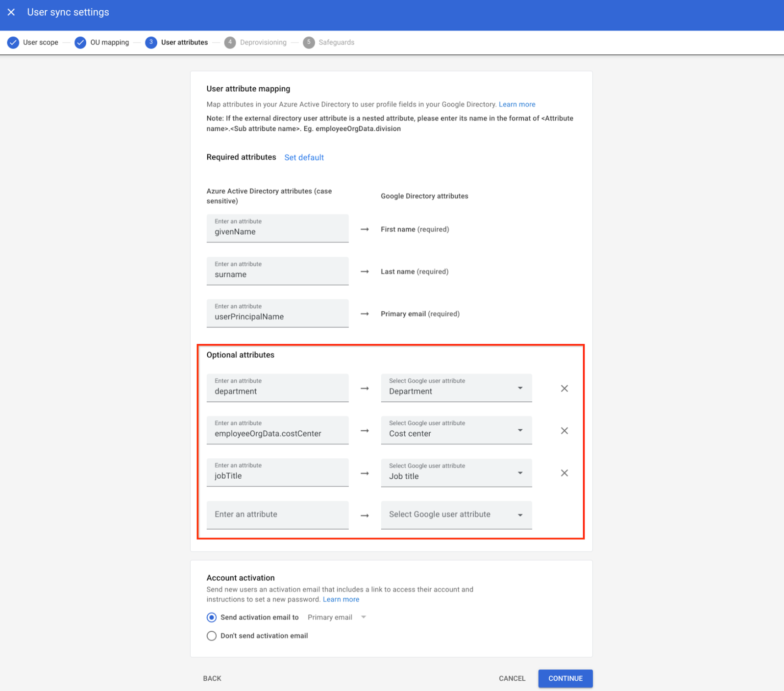Edit the userPrincipalName attribute field
Image resolution: width=784 pixels, height=691 pixels.
click(x=277, y=313)
